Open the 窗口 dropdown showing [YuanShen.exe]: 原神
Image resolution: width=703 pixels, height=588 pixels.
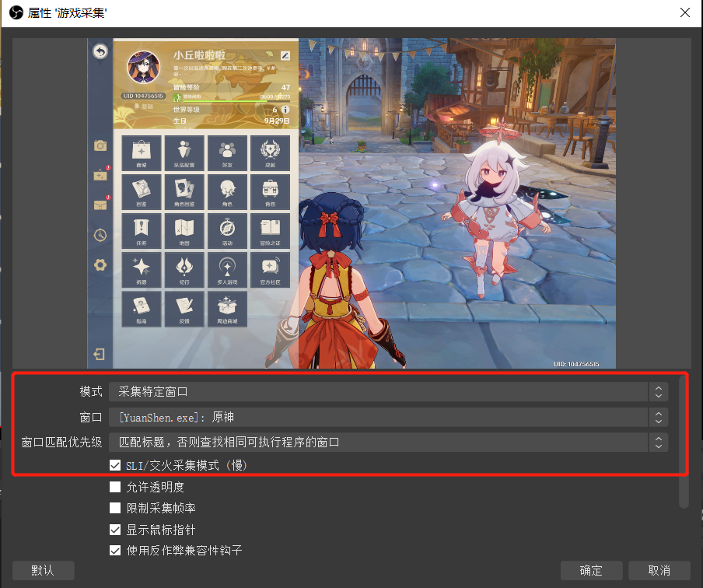[x=388, y=417]
